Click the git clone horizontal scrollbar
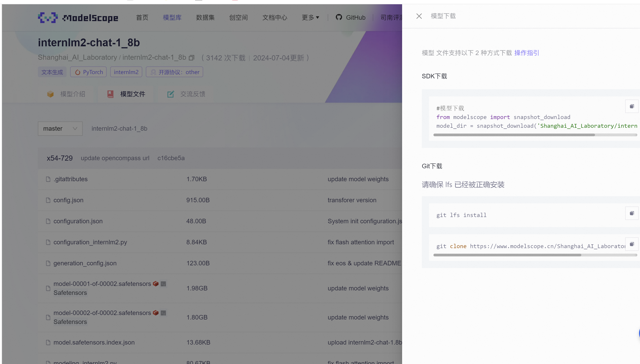The image size is (640, 364). tap(507, 255)
